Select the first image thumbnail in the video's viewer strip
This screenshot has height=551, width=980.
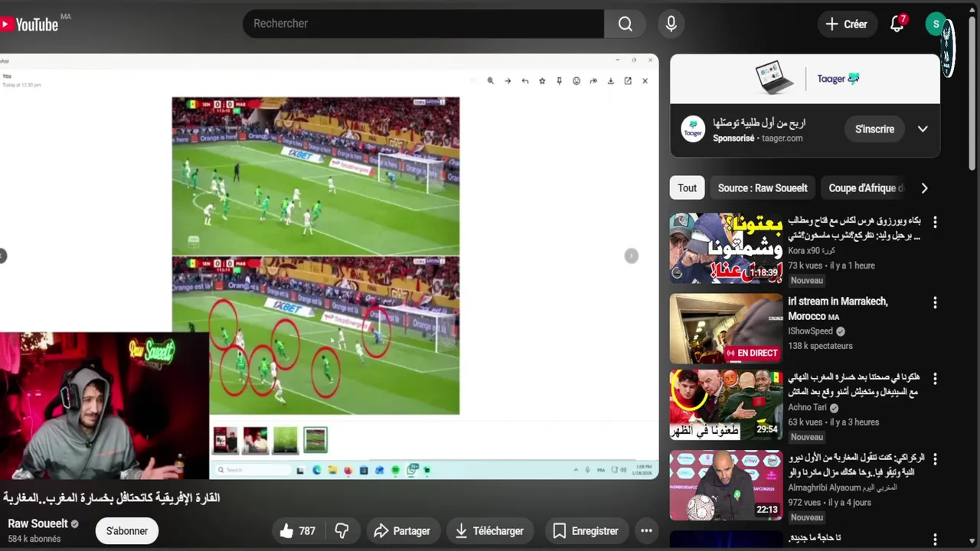pos(225,440)
